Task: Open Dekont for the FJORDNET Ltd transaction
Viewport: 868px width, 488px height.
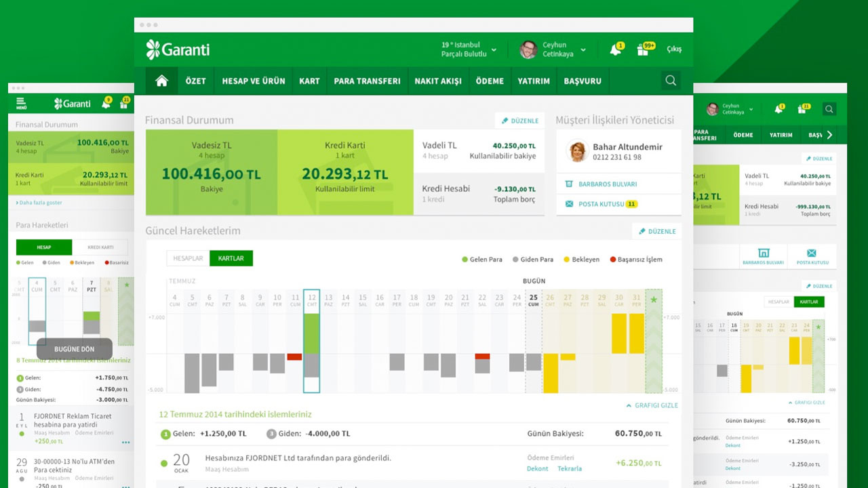Action: 537,468
